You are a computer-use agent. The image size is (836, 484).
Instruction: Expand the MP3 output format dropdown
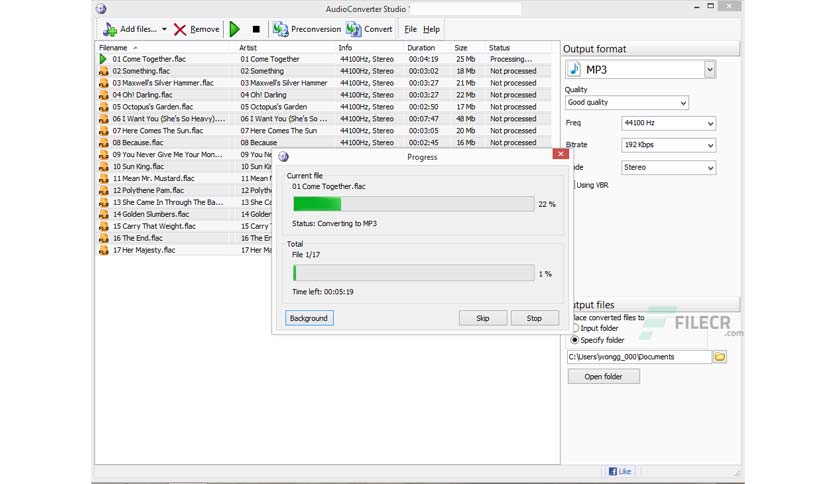[709, 69]
